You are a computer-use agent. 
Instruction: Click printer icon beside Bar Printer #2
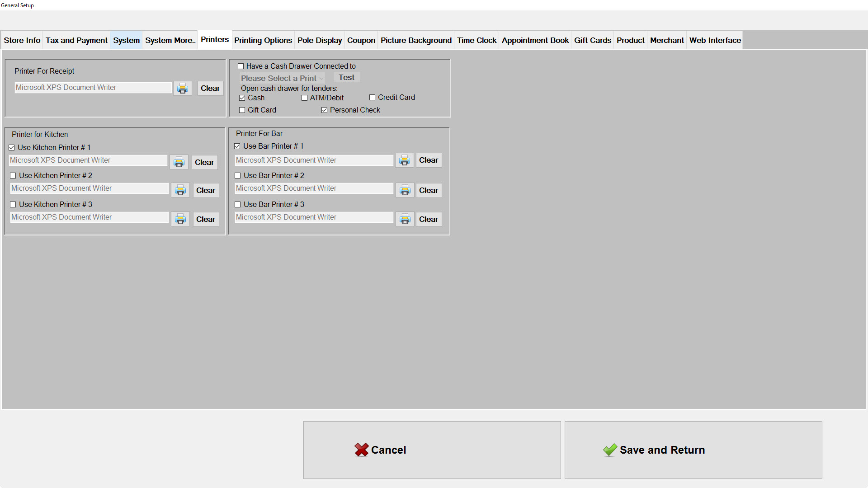tap(405, 190)
